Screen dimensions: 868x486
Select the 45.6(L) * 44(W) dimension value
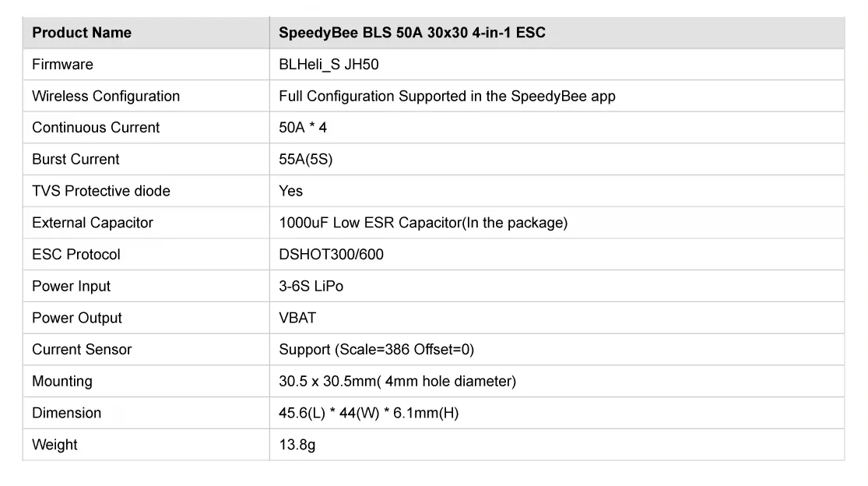click(x=368, y=414)
